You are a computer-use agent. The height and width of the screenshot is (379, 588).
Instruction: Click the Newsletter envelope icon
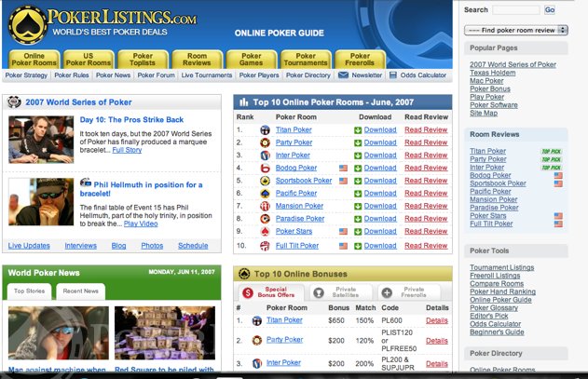click(343, 75)
